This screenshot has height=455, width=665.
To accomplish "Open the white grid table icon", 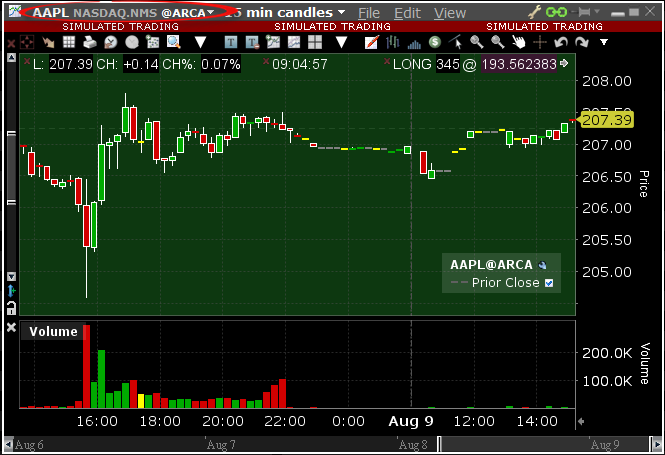I will (x=69, y=42).
